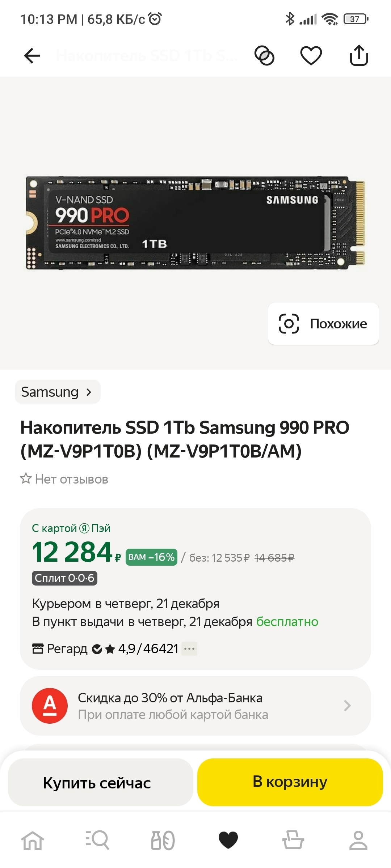
Task: Open the Сплит 0·0·6 installment badge
Action: coord(64,578)
